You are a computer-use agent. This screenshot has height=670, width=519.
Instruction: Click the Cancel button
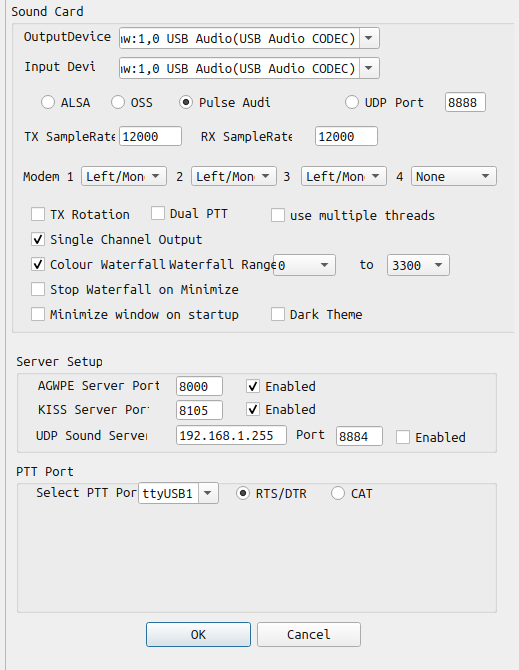pyautogui.click(x=308, y=635)
